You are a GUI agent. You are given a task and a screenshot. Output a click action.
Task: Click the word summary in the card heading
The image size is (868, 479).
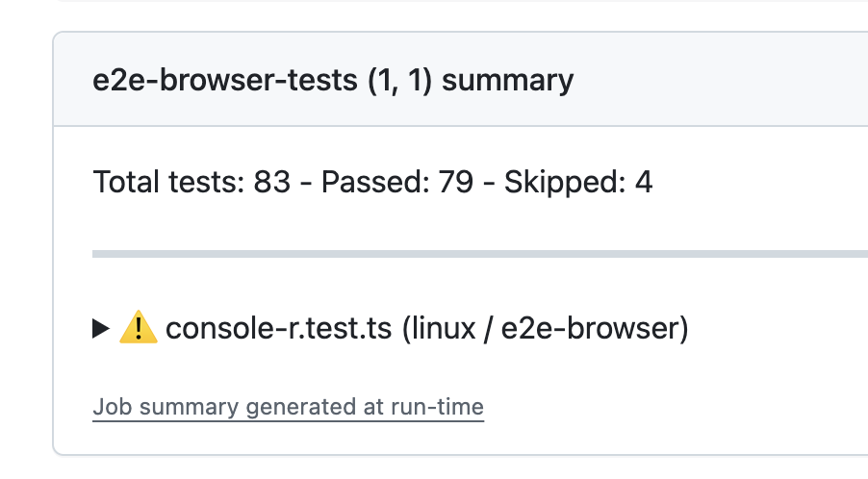(x=508, y=82)
